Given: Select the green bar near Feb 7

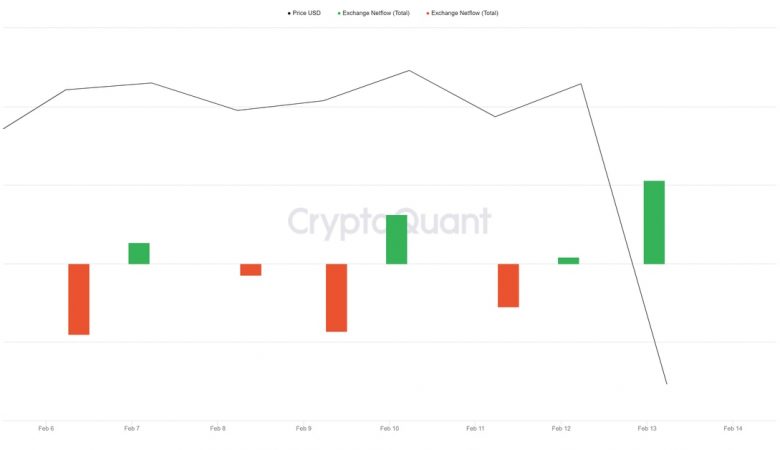Looking at the screenshot, I should 139,253.
